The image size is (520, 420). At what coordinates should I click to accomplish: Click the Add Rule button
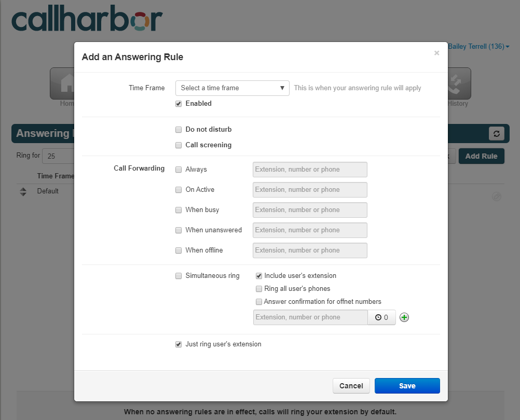481,156
